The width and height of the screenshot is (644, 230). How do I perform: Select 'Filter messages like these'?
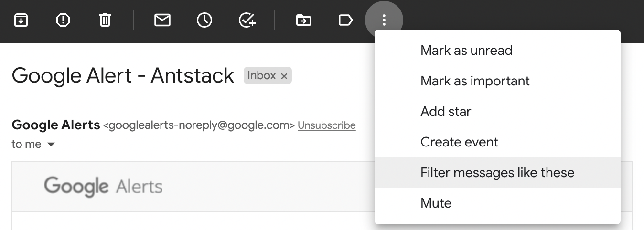(x=497, y=173)
